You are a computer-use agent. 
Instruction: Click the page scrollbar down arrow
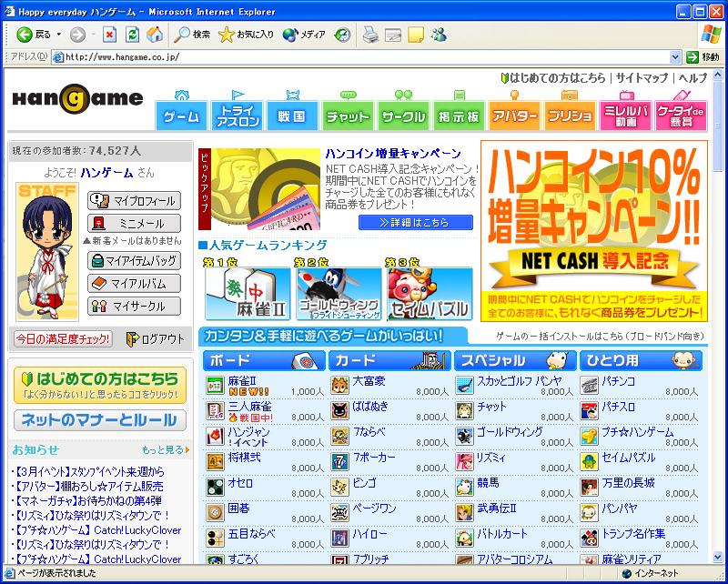coord(717,557)
